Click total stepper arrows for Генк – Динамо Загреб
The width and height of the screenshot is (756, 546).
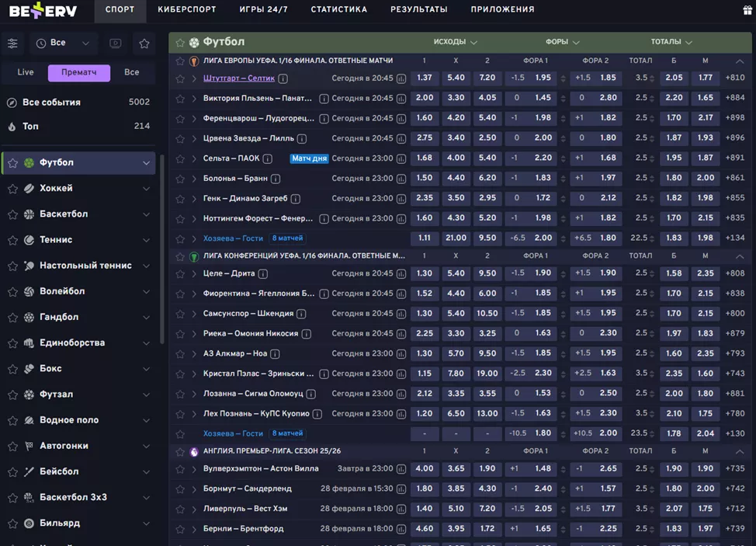(653, 199)
